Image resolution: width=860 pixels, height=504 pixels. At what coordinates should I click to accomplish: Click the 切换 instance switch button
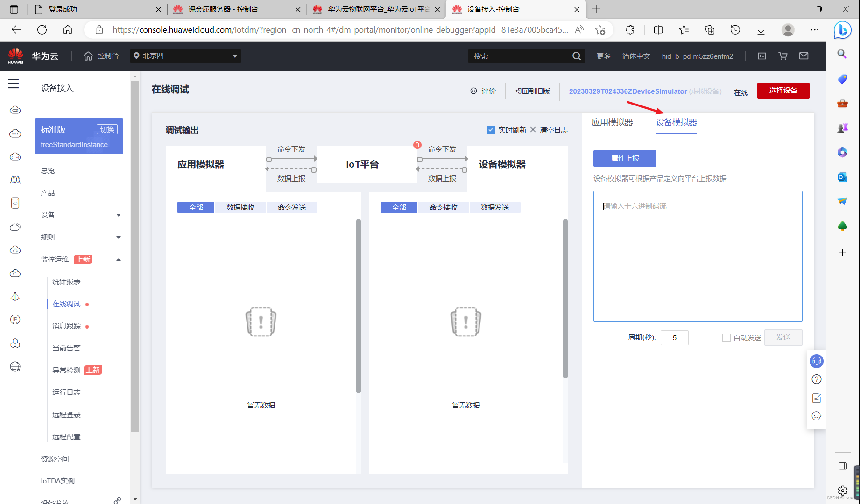click(107, 130)
